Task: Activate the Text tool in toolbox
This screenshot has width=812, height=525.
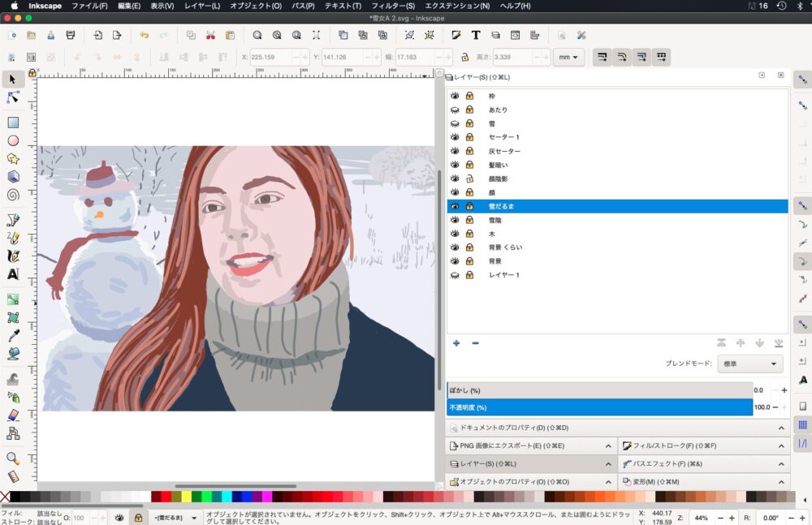Action: [13, 274]
